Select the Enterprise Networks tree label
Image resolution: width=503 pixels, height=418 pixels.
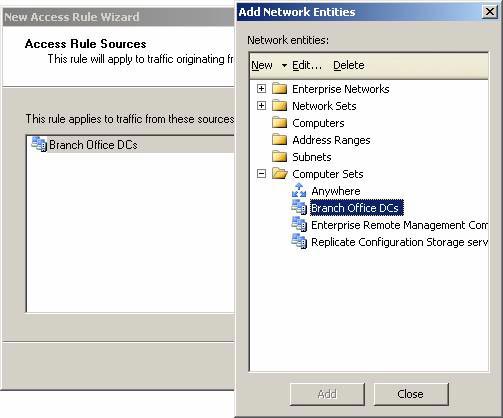341,89
